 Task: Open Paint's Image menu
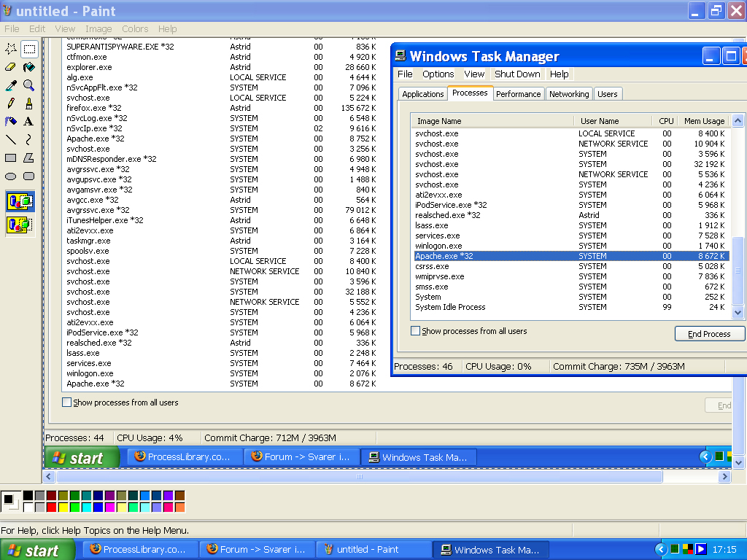98,29
